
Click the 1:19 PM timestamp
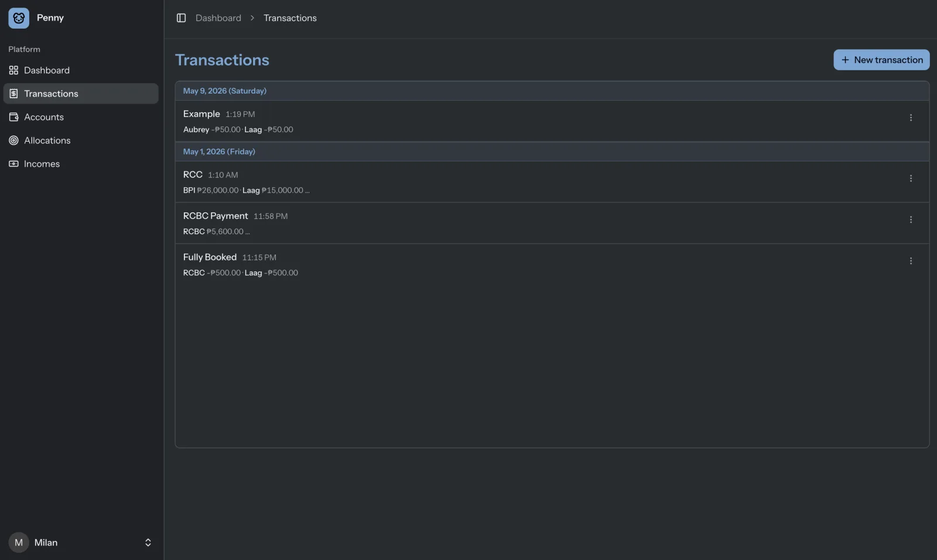(x=240, y=114)
